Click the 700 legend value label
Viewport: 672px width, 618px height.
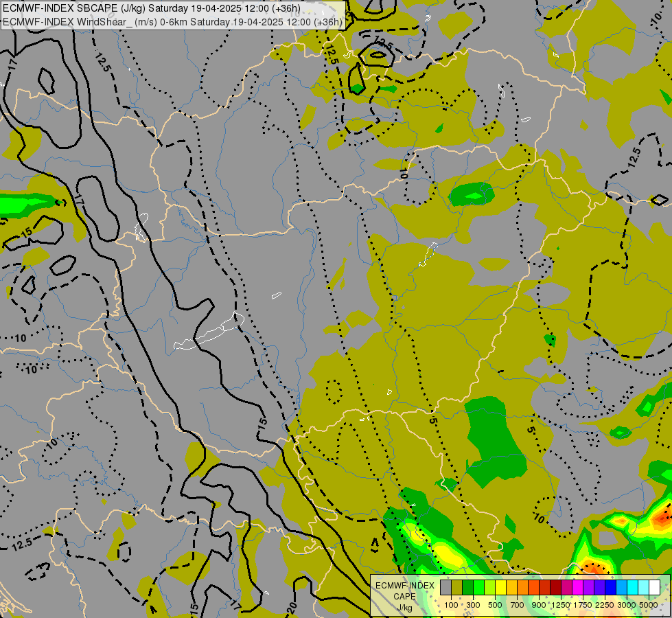tap(518, 605)
